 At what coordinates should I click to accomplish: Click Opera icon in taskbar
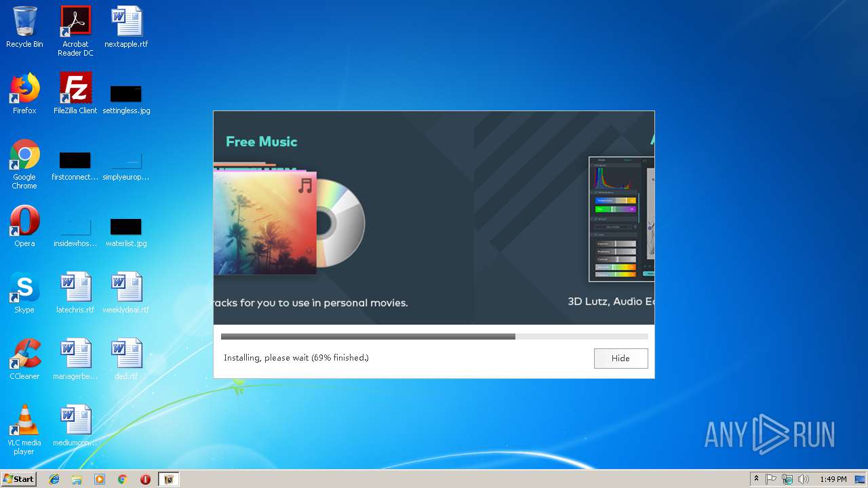click(x=145, y=479)
